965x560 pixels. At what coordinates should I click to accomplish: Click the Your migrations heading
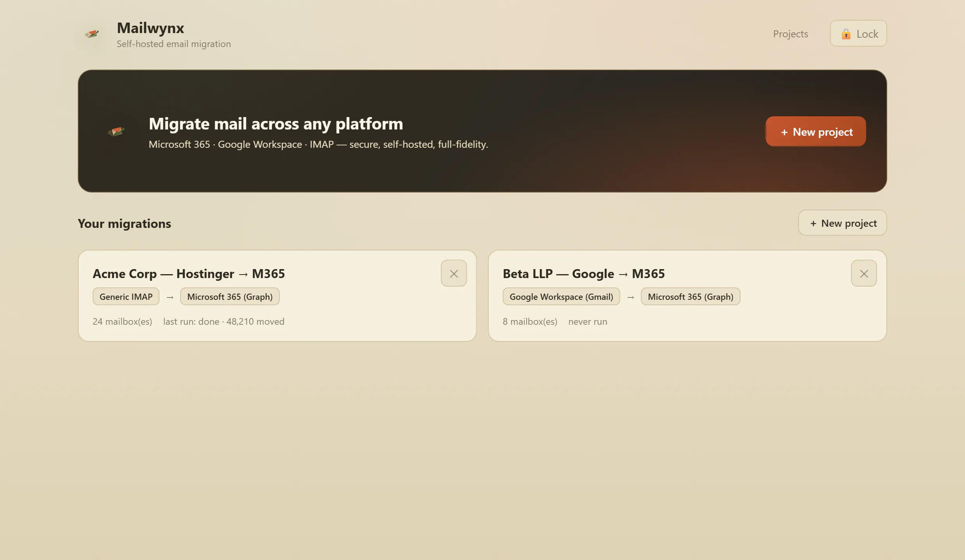125,224
